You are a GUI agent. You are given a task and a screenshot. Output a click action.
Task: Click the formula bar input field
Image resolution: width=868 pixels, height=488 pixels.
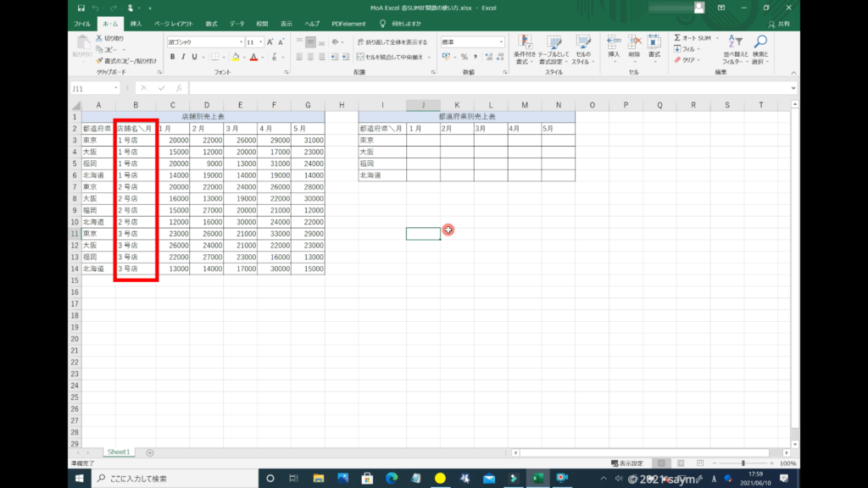tap(492, 88)
